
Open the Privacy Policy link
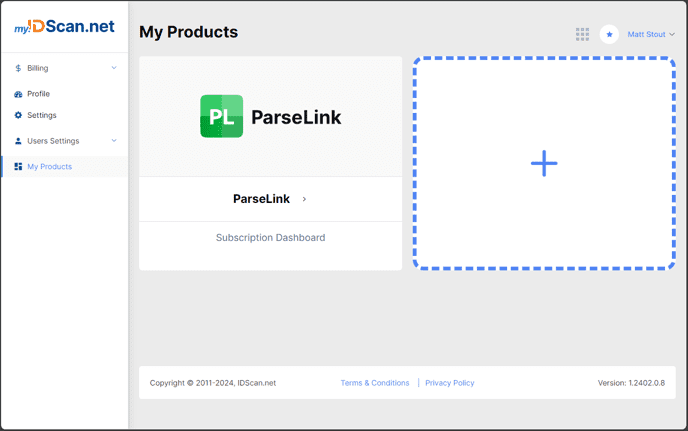pos(450,383)
